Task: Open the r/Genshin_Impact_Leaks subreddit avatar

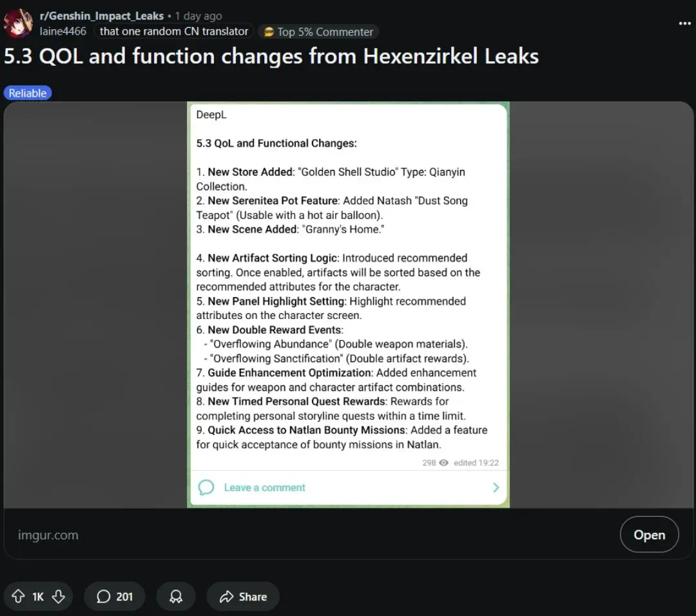Action: (18, 23)
